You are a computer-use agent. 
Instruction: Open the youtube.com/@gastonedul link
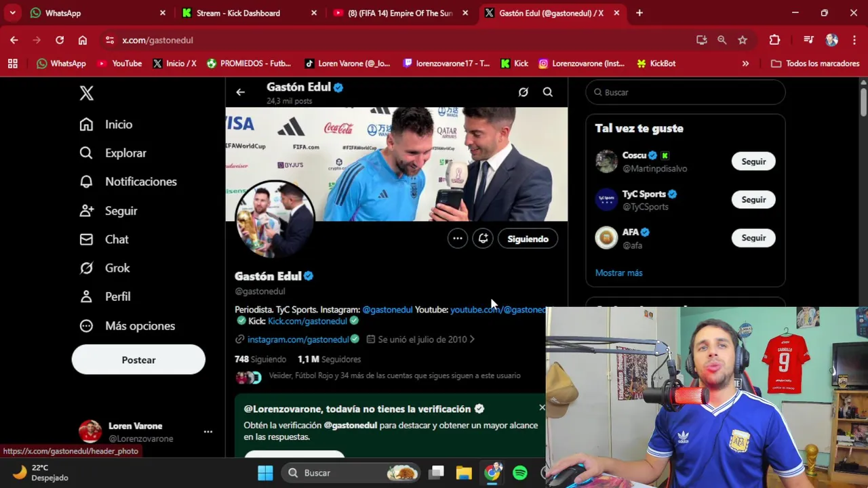[x=498, y=310]
